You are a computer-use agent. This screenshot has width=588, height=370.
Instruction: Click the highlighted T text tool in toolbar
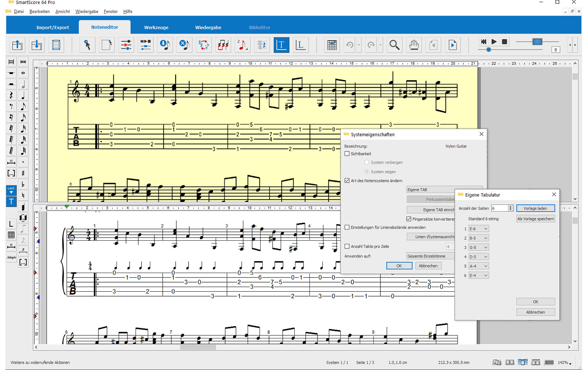(x=281, y=45)
